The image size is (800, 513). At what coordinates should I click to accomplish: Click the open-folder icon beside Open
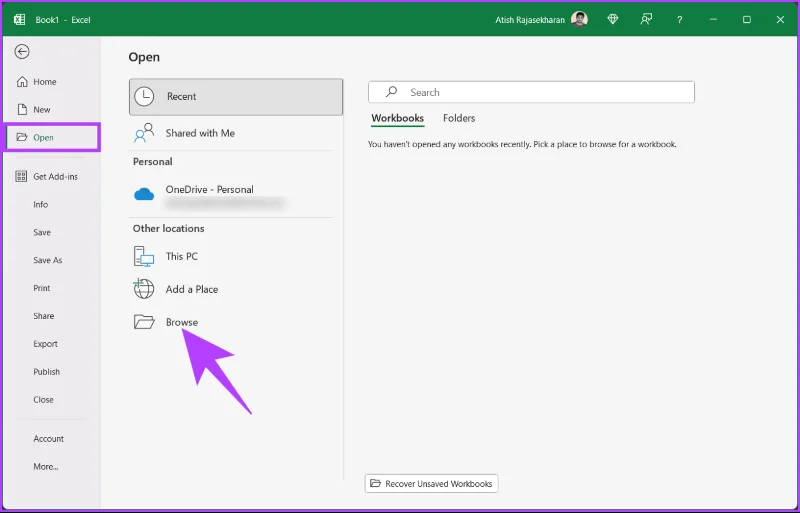[x=21, y=137]
